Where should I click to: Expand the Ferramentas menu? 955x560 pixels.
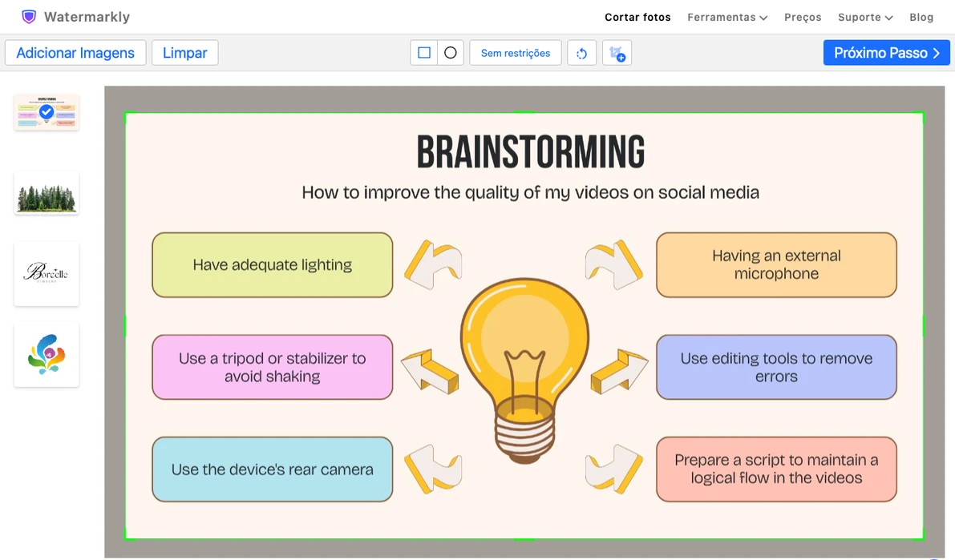(x=727, y=17)
